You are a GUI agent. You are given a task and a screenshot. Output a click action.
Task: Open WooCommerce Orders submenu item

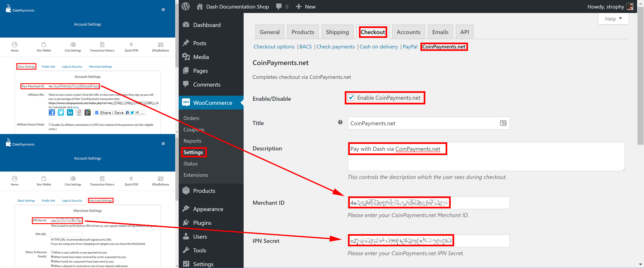point(191,118)
